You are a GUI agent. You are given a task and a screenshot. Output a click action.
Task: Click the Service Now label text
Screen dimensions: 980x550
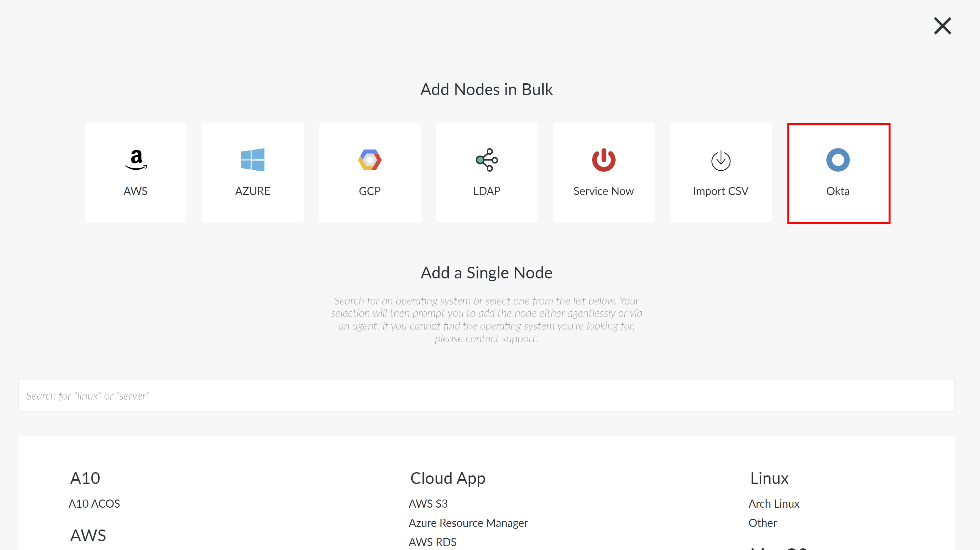(x=604, y=191)
